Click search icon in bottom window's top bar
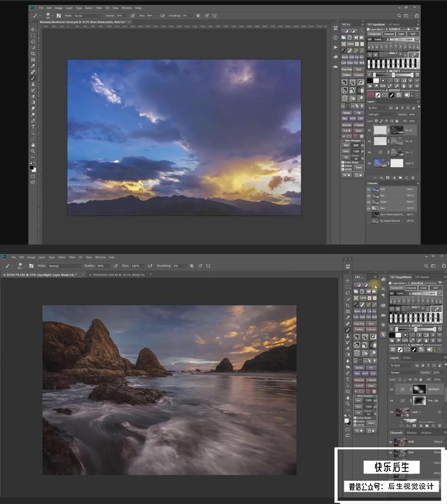This screenshot has width=447, height=504. pyautogui.click(x=426, y=266)
